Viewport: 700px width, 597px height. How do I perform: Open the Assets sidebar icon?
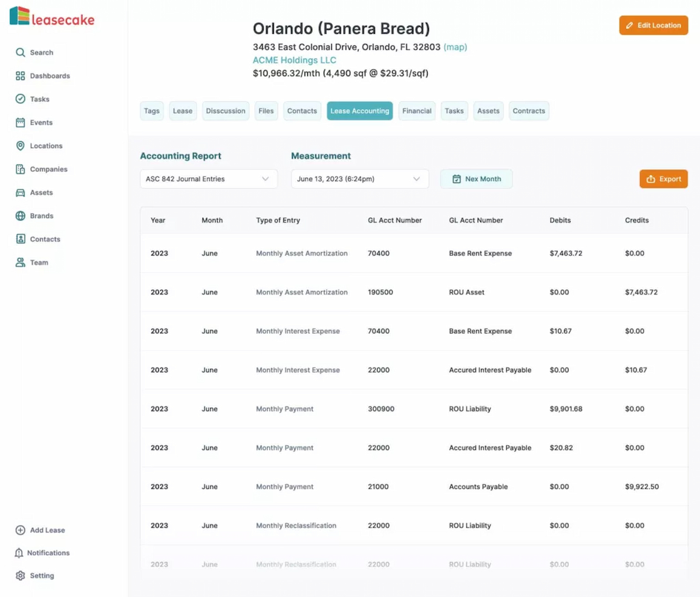20,192
